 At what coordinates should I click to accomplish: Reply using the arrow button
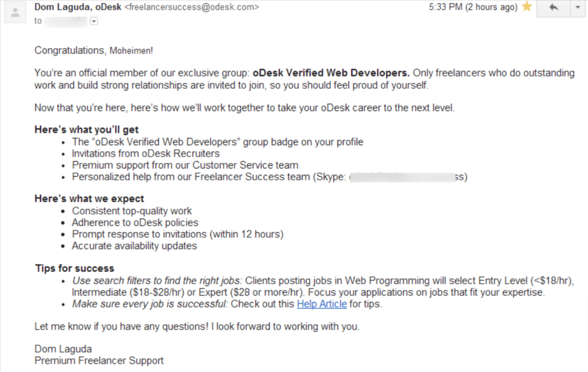pyautogui.click(x=553, y=8)
